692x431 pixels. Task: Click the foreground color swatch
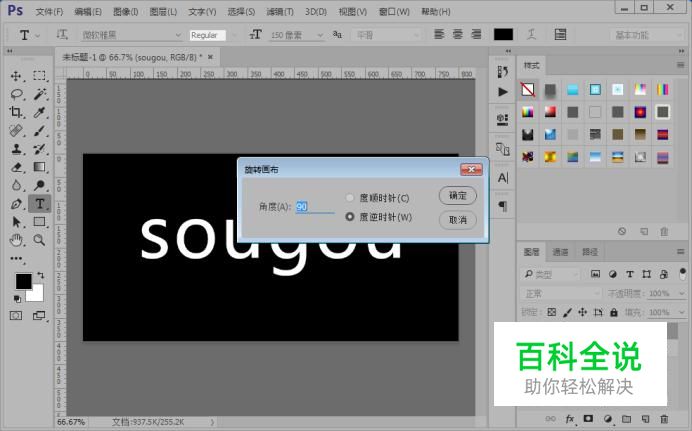coord(23,281)
